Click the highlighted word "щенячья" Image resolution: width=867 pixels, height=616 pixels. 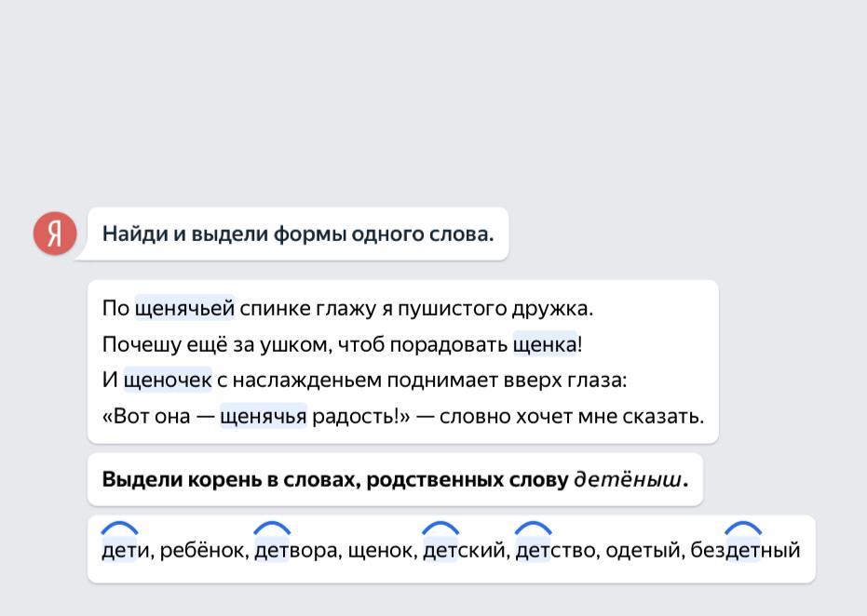tap(263, 416)
